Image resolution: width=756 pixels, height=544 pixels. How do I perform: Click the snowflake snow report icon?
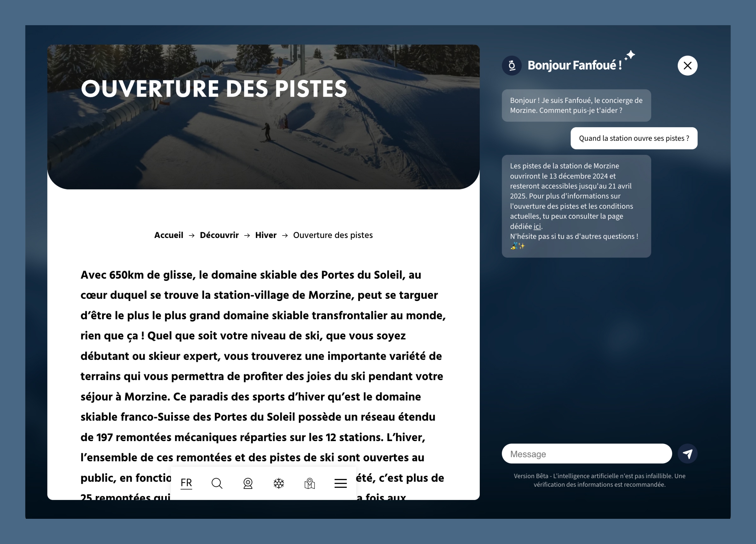pos(279,483)
